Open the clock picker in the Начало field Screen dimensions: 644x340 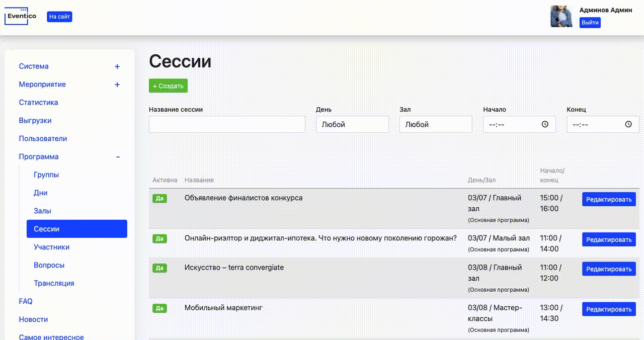pyautogui.click(x=544, y=124)
